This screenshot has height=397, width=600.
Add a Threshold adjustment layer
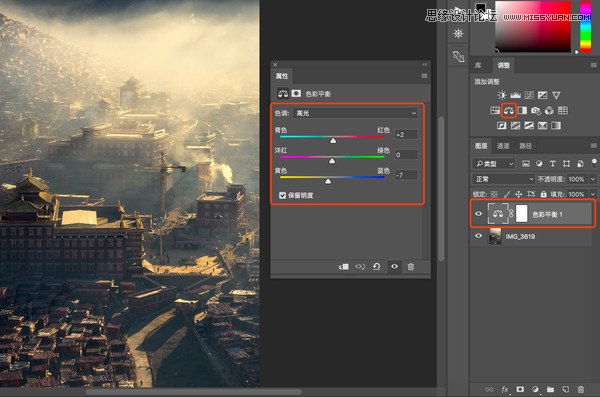pyautogui.click(x=529, y=126)
